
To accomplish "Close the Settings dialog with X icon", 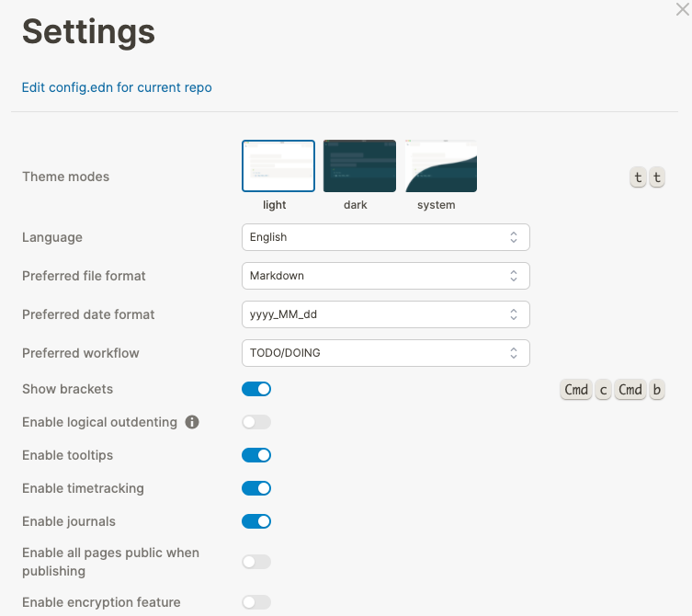I will coord(682,9).
